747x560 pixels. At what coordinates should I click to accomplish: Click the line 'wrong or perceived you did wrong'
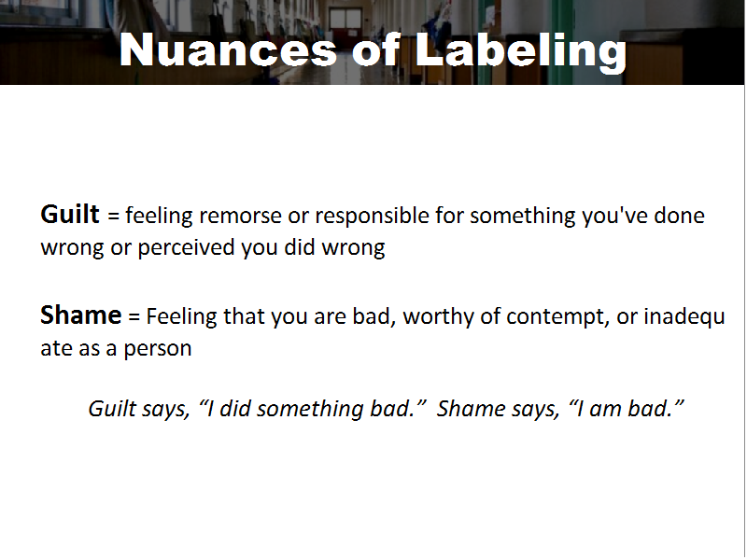[x=213, y=248]
